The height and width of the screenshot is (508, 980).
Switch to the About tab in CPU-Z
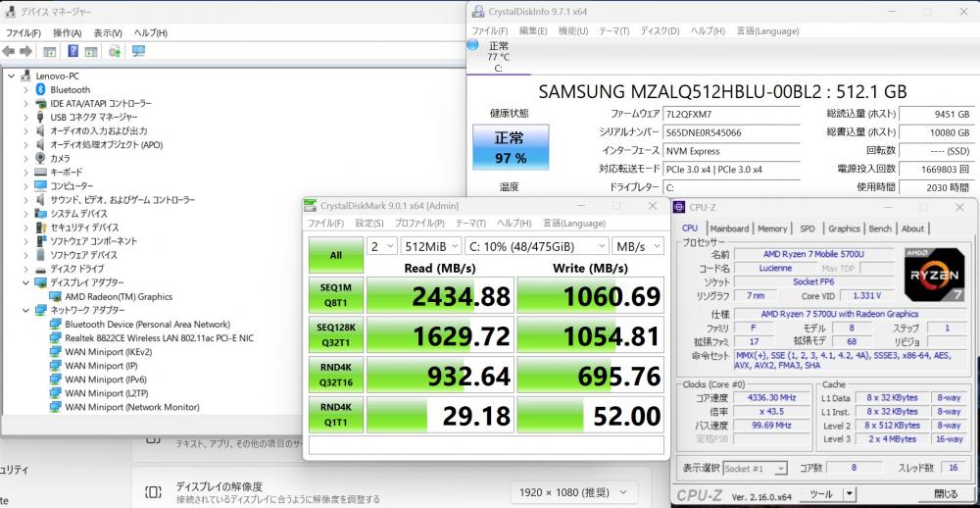912,229
